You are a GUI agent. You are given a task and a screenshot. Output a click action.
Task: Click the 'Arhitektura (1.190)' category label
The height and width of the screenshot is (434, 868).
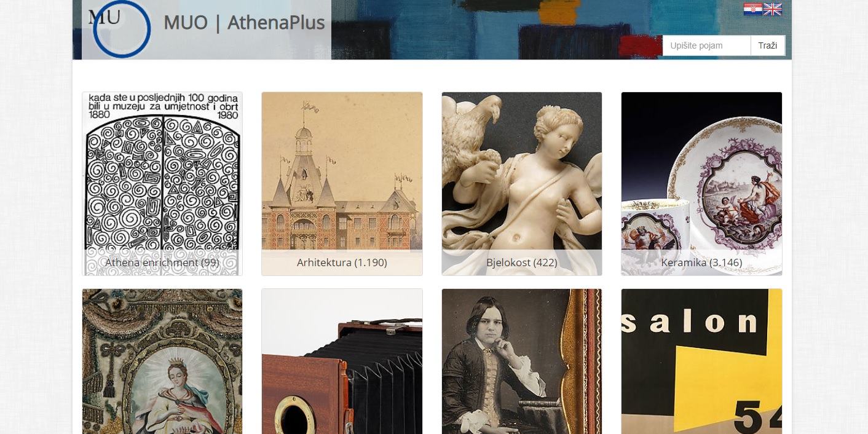(342, 262)
